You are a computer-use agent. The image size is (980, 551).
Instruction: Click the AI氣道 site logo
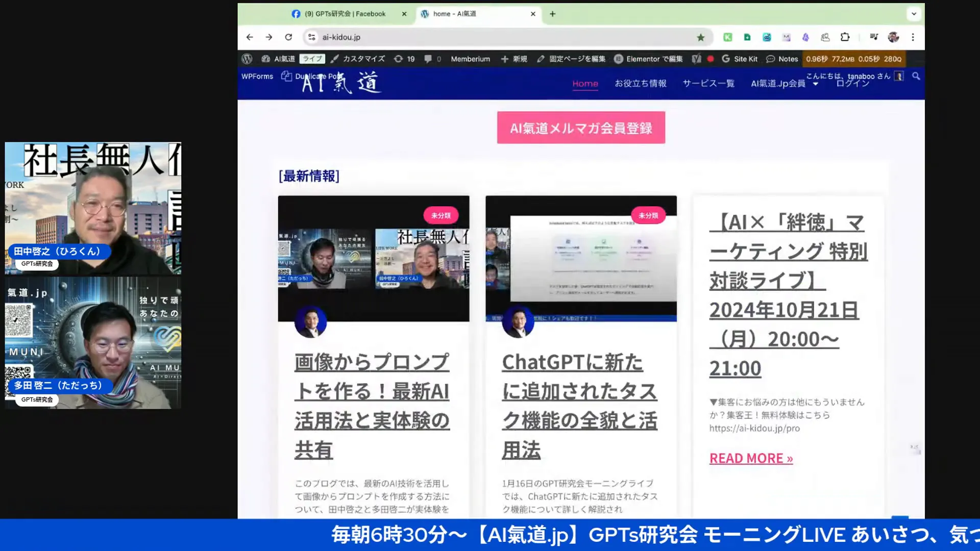[341, 83]
